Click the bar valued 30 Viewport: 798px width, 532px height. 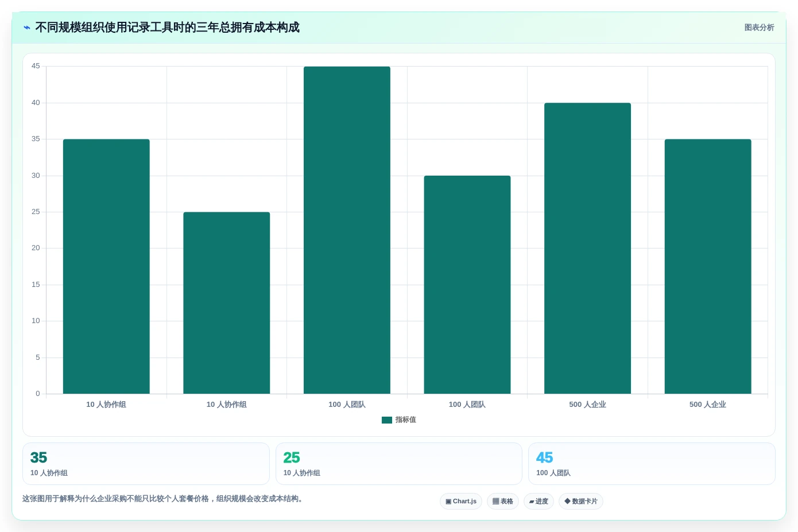(x=467, y=285)
